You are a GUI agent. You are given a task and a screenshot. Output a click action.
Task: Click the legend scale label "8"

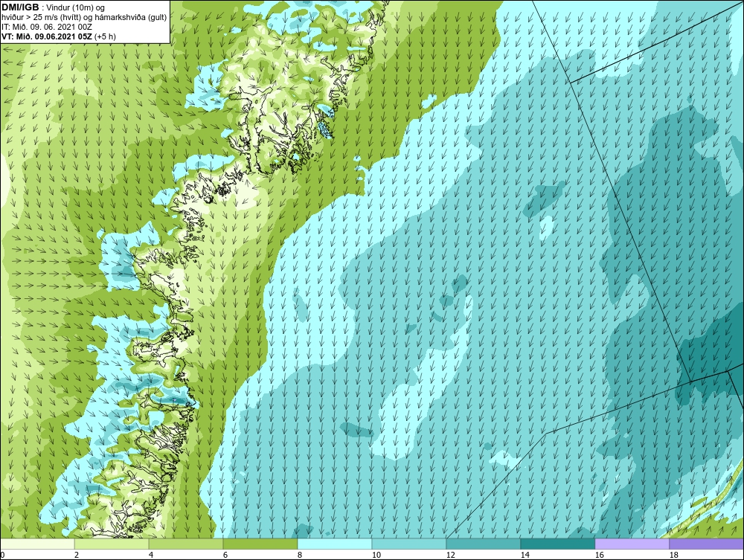(299, 555)
